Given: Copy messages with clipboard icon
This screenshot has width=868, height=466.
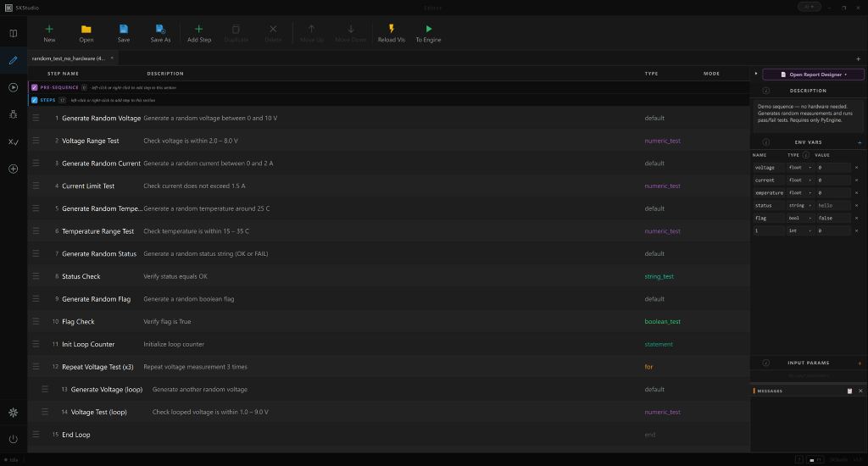Looking at the screenshot, I should coord(849,391).
